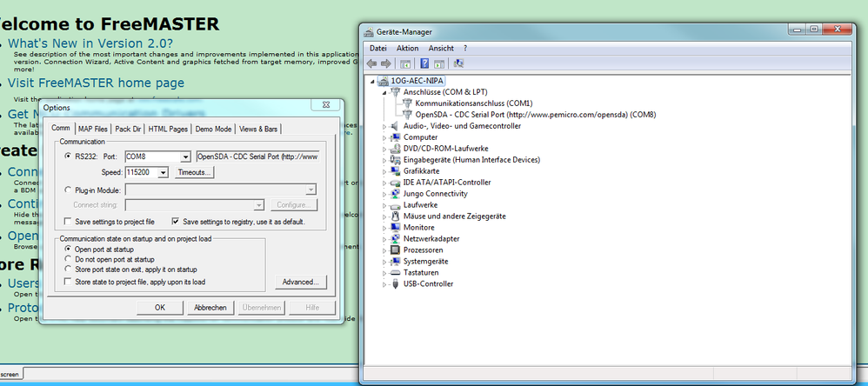Open the Aktion menu
Viewport: 868px width, 386px height.
pyautogui.click(x=407, y=48)
